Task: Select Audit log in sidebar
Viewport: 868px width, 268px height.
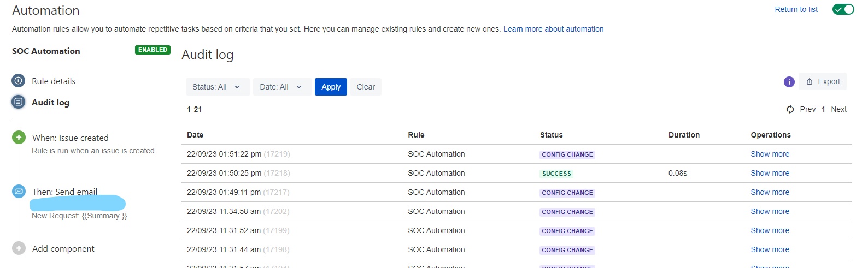Action: 50,103
